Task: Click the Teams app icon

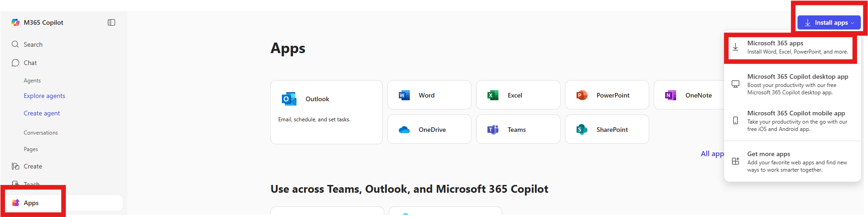Action: 493,130
